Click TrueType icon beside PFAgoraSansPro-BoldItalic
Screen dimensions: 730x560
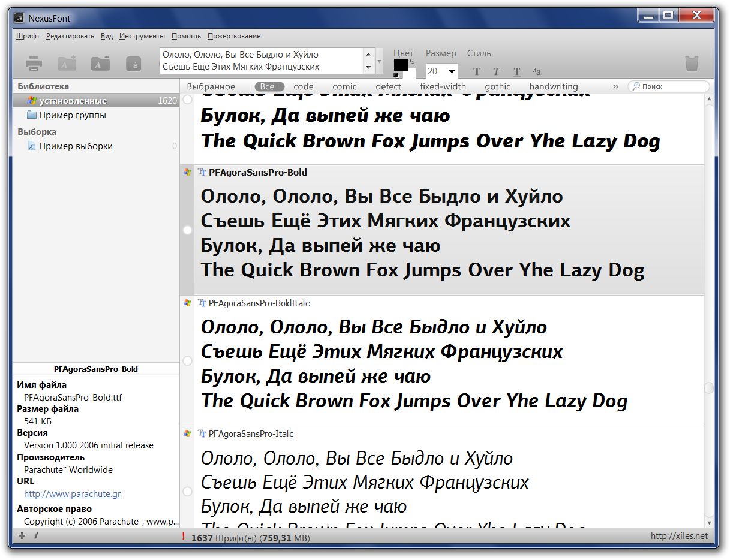click(202, 303)
